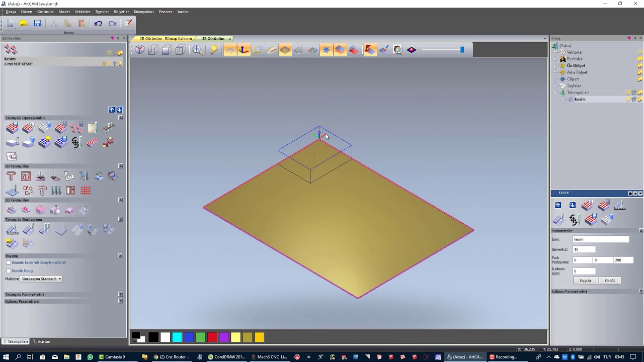Select the kesim toolpath in the project tree
Screen dimensions: 644x362
580,100
